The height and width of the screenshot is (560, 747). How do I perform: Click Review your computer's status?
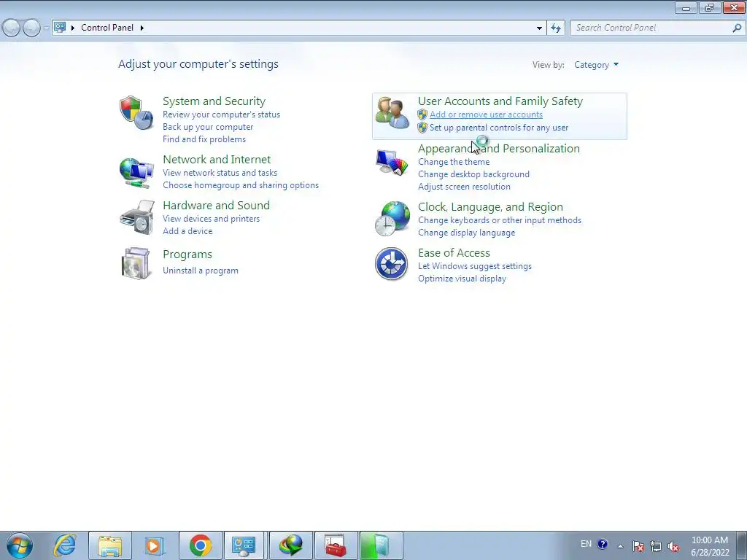(x=221, y=114)
